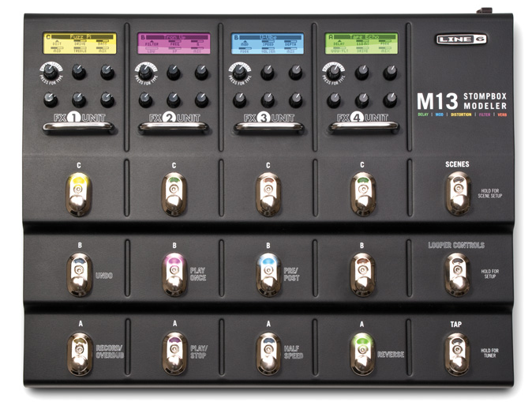532x402 pixels.
Task: Tap the green Tape Echo display
Action: 362,43
